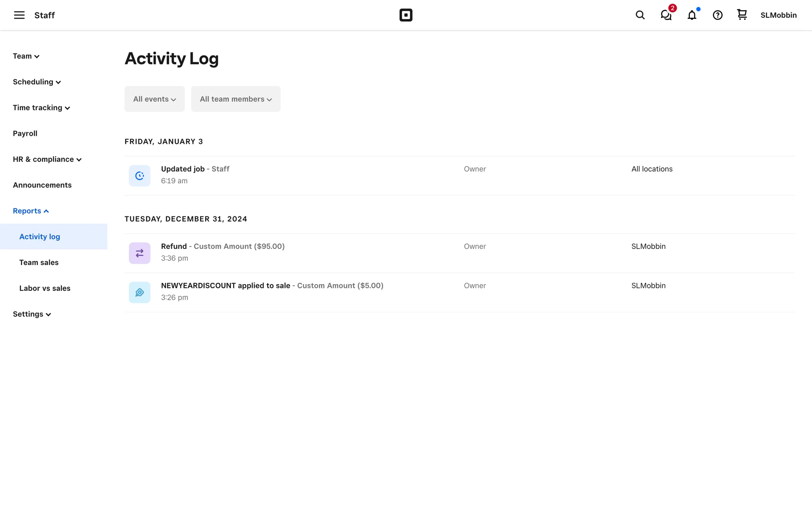This screenshot has width=812, height=508.
Task: Open the All team members dropdown
Action: tap(236, 99)
